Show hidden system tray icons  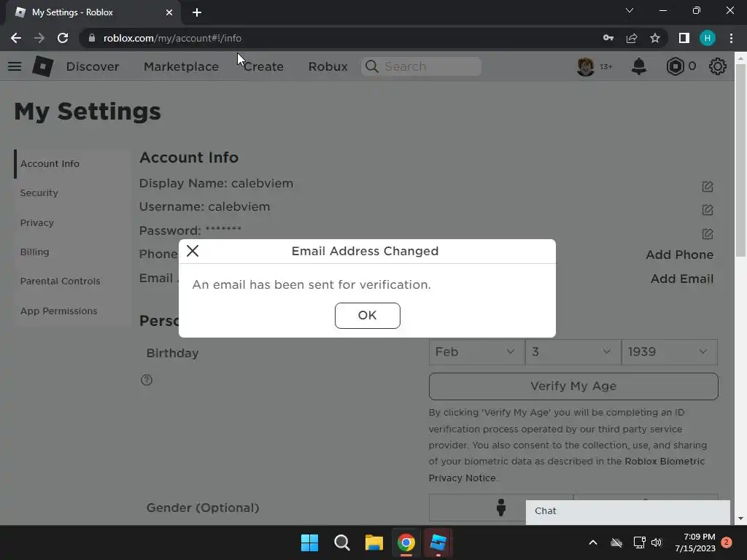(x=593, y=542)
